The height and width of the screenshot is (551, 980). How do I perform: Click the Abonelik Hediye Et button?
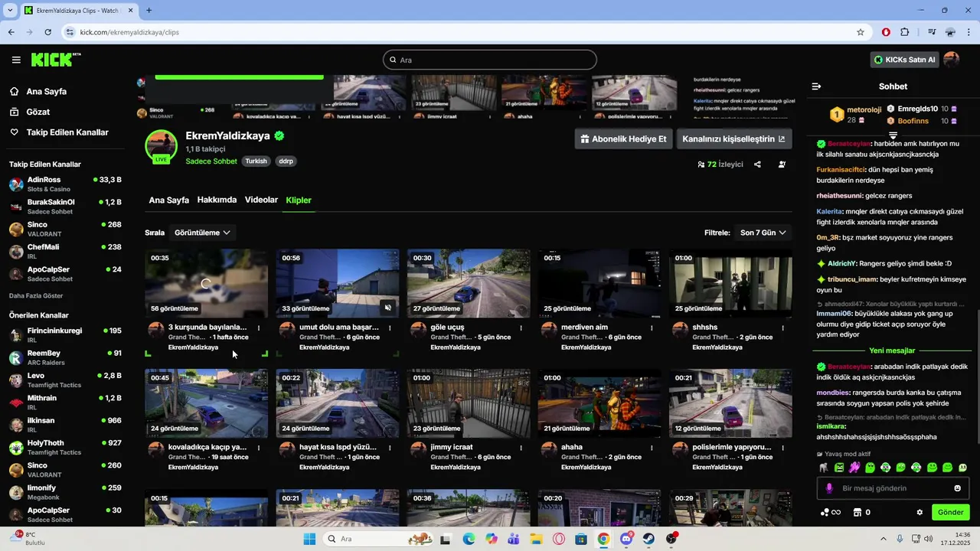coord(624,139)
